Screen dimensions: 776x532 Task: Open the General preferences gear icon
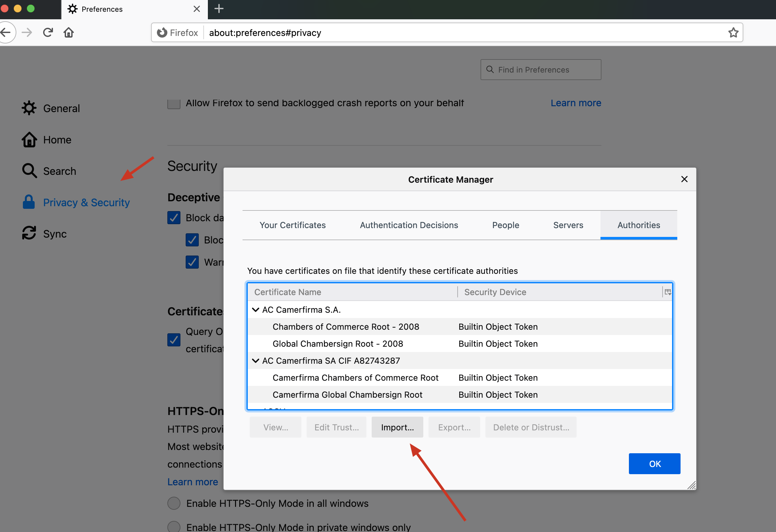click(29, 108)
